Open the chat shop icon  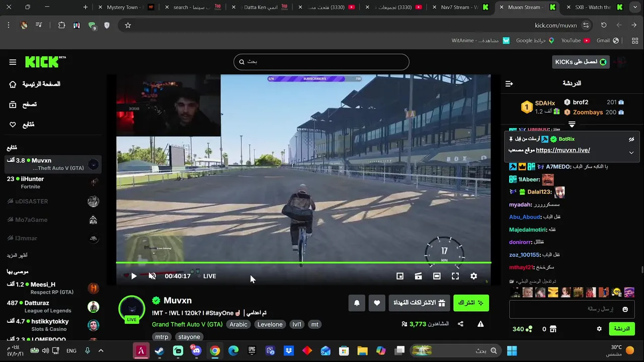coord(553,329)
